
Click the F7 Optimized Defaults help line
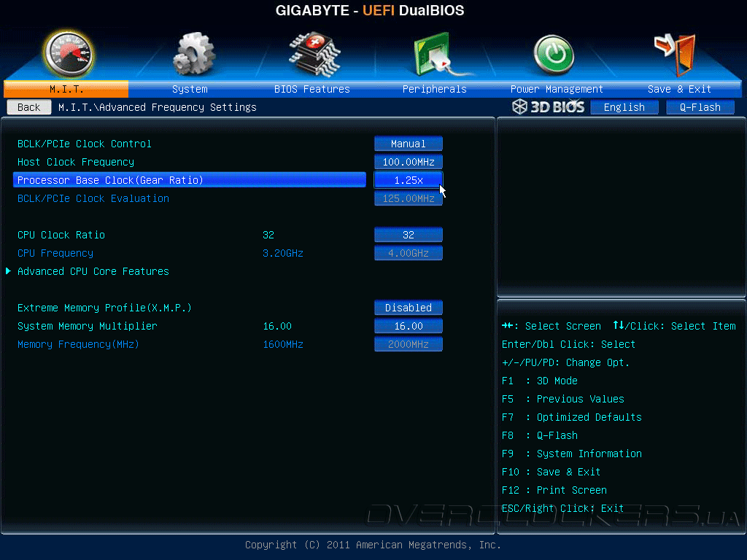[572, 417]
